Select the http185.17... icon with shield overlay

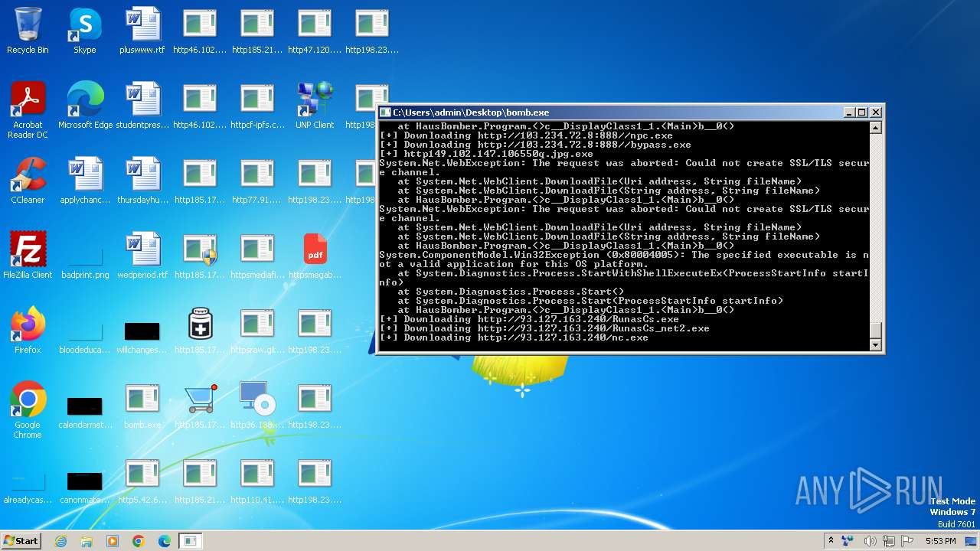[200, 256]
